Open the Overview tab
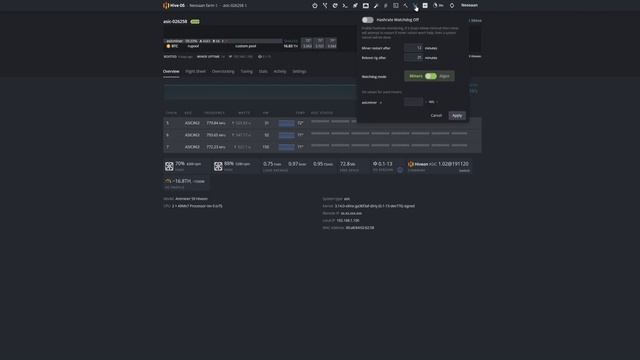Screen dimensions: 640x360 coord(171,71)
